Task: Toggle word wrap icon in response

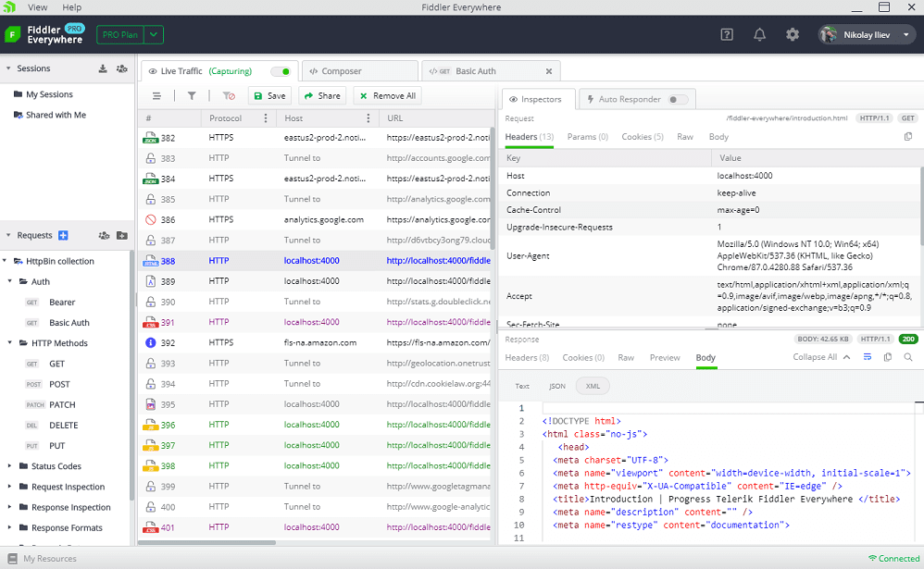Action: [x=867, y=357]
